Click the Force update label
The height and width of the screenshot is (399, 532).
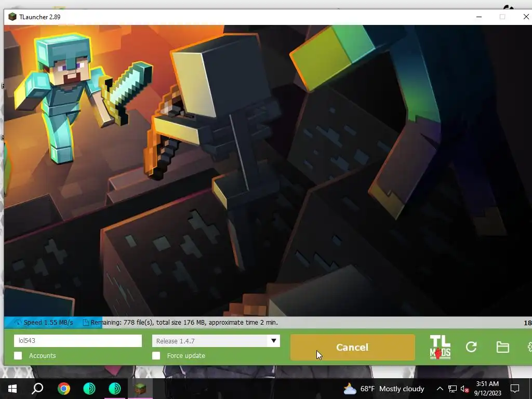(186, 355)
